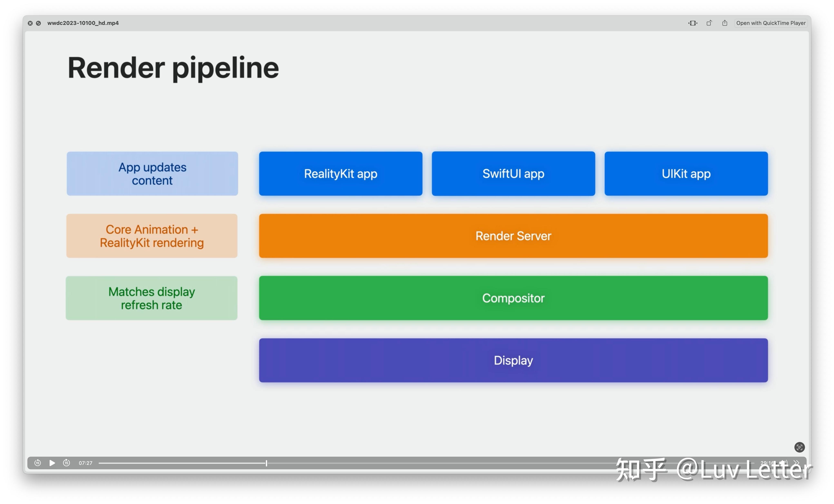The width and height of the screenshot is (834, 504).
Task: Rotate the video left
Action: click(x=709, y=23)
